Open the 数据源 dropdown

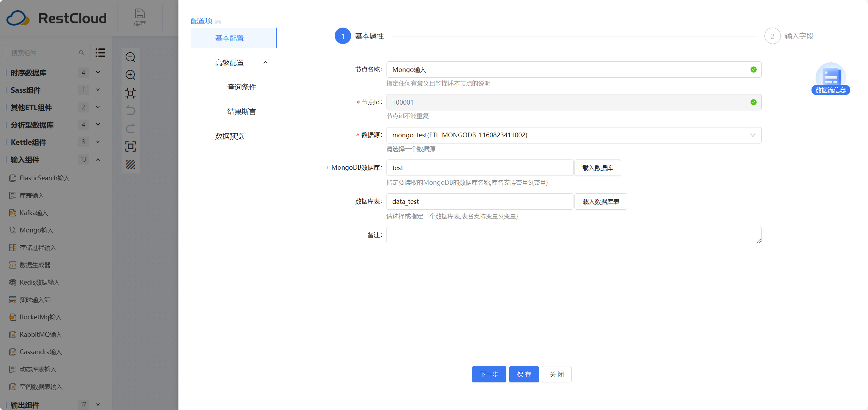[574, 135]
